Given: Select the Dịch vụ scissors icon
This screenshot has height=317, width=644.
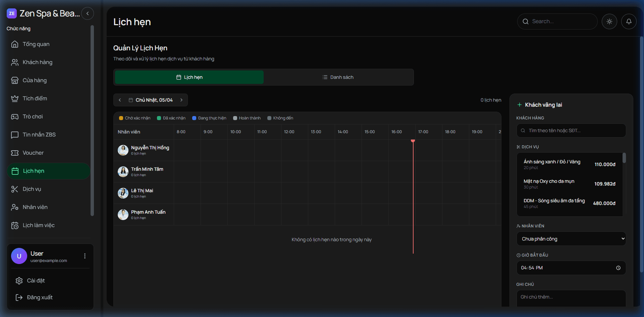Looking at the screenshot, I should coord(15,189).
